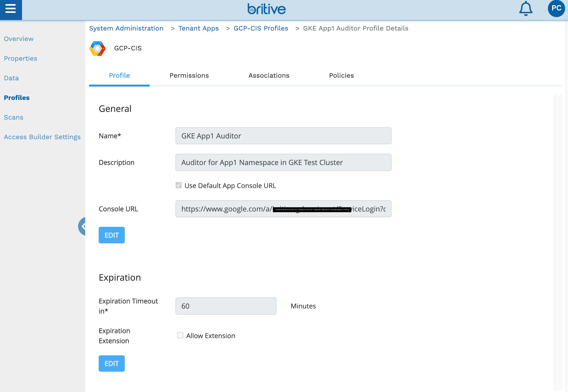568x392 pixels.
Task: Click the vertical scrollbar of the profile panel
Action: (558, 242)
